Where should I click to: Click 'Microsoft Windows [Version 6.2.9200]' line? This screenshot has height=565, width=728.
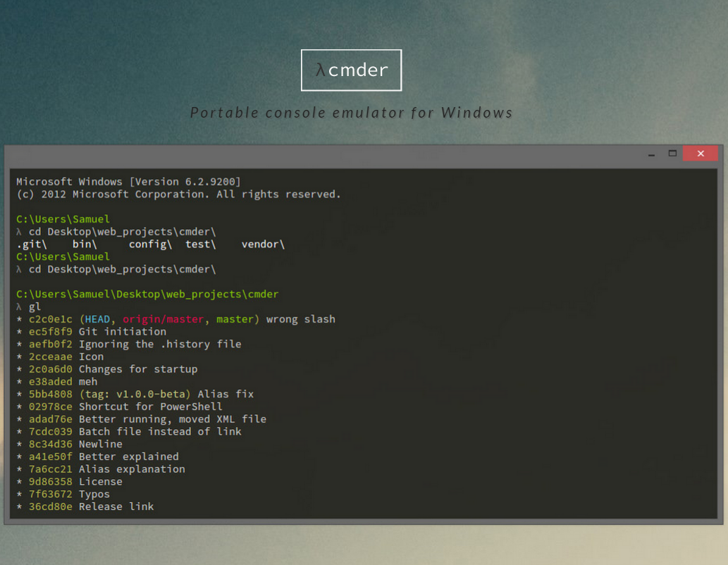point(128,182)
